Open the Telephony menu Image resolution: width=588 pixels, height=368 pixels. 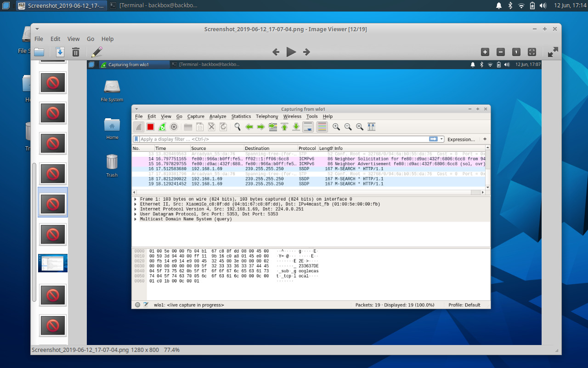point(267,116)
